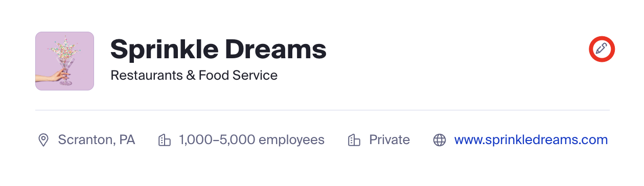644x186 pixels.
Task: Click the Private ownership label
Action: [x=389, y=140]
